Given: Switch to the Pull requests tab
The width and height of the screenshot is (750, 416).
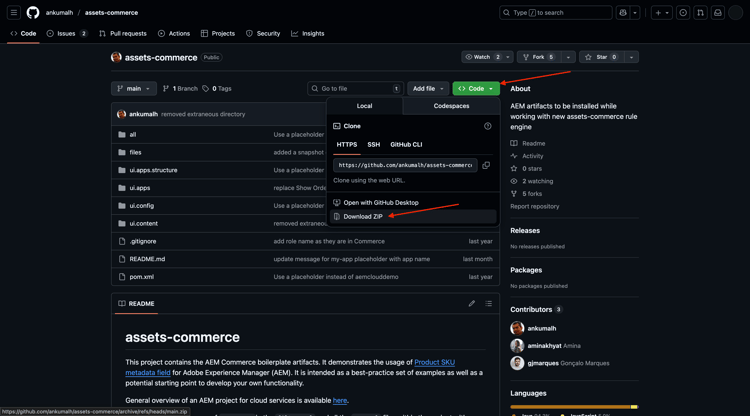Looking at the screenshot, I should (123, 33).
